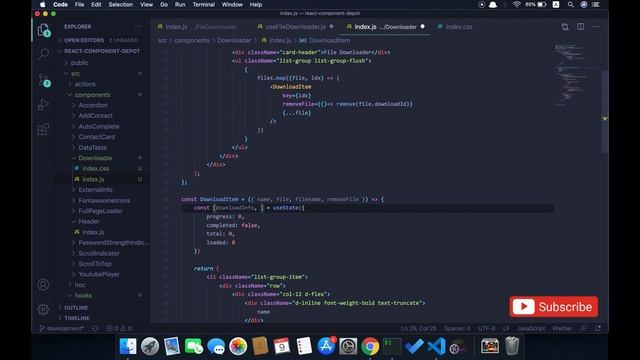Click the Ln/Col cursor position indicator
The height and width of the screenshot is (360, 640).
[418, 328]
